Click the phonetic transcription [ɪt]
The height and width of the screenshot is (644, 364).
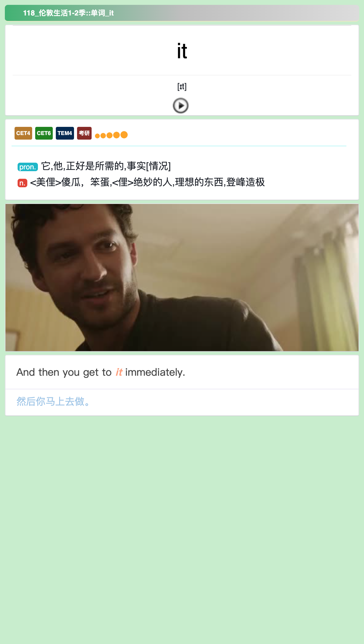tap(182, 87)
